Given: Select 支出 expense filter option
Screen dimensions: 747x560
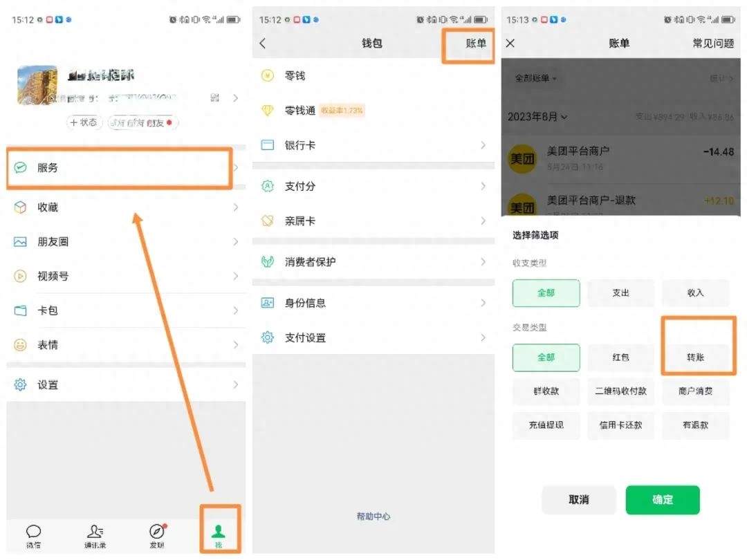Looking at the screenshot, I should (620, 293).
